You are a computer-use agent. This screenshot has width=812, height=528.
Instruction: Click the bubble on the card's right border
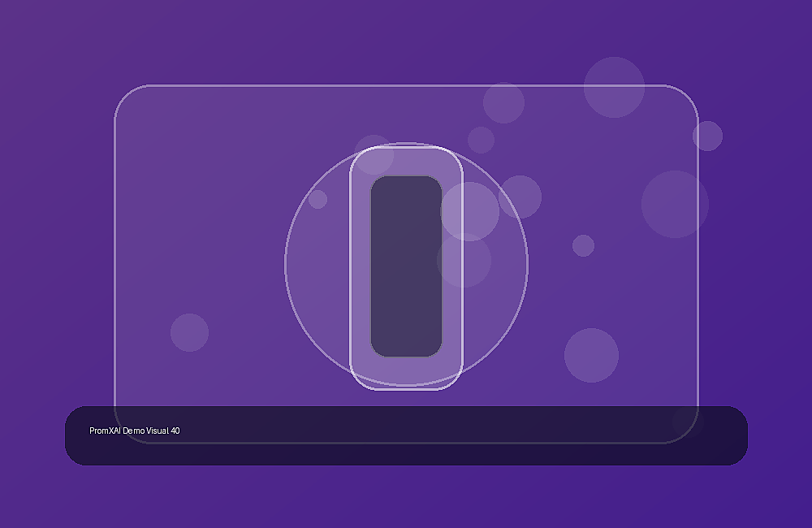coord(707,136)
